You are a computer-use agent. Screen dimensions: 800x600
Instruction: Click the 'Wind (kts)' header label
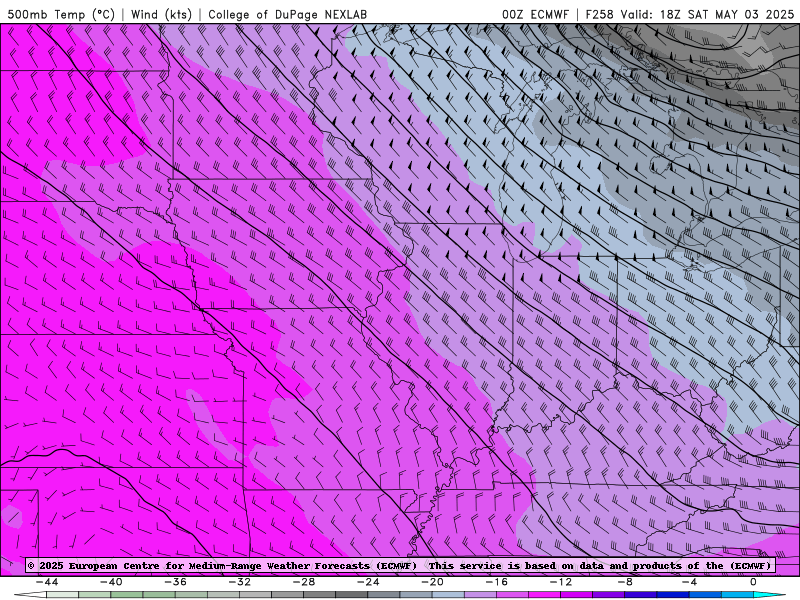tap(161, 14)
